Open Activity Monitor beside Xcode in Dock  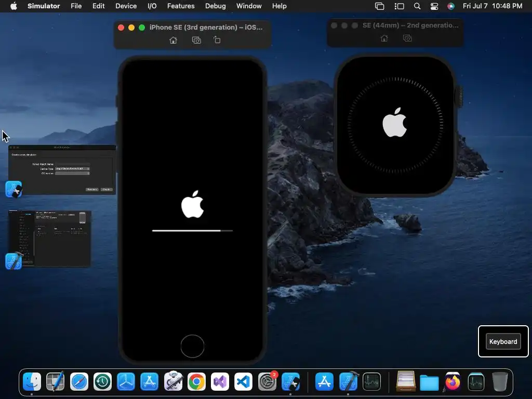click(371, 381)
